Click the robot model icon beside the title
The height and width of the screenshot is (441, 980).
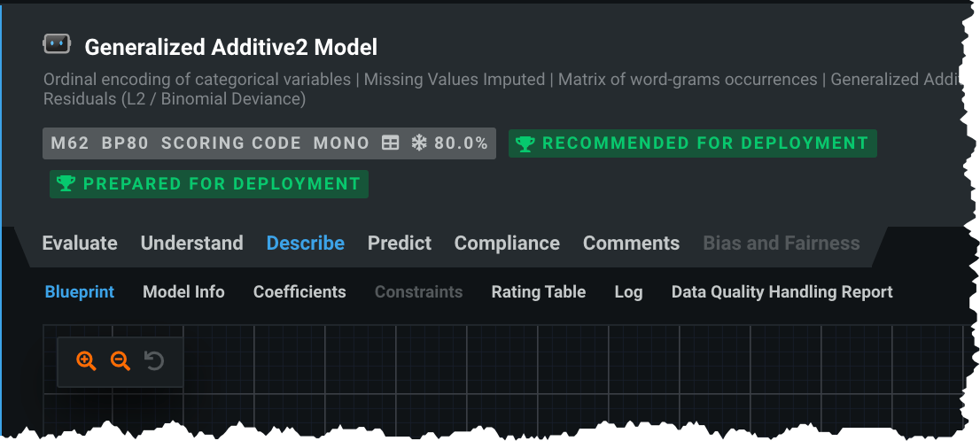tap(57, 45)
